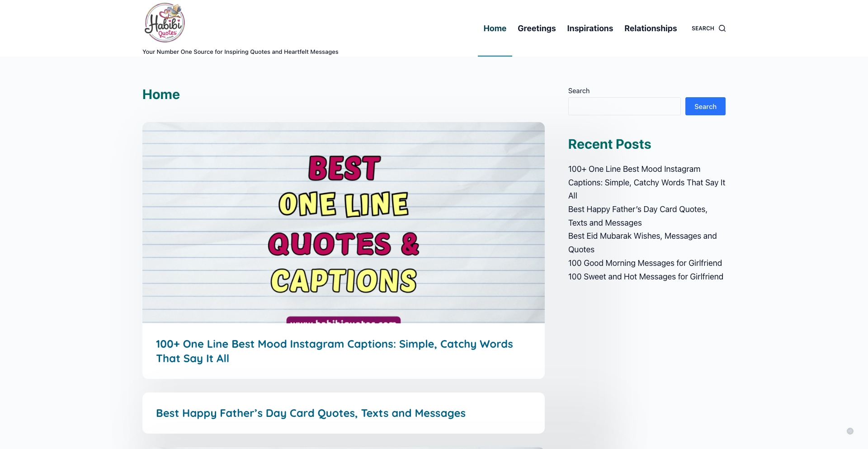Select the Home menu item
868x449 pixels.
495,28
